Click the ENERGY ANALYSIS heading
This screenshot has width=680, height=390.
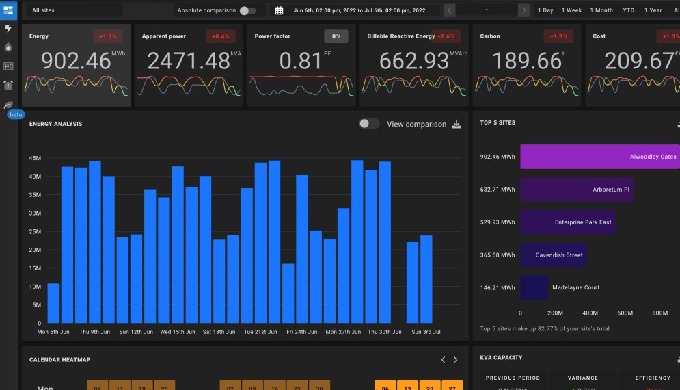click(56, 124)
